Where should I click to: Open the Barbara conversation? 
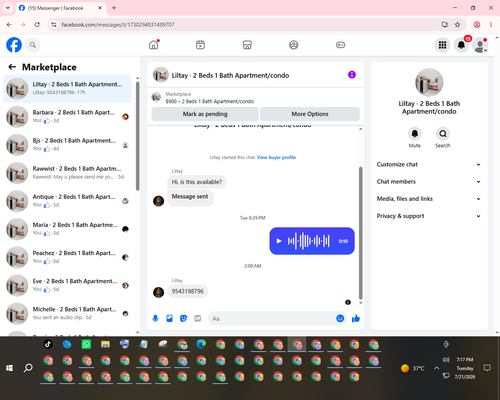click(68, 117)
